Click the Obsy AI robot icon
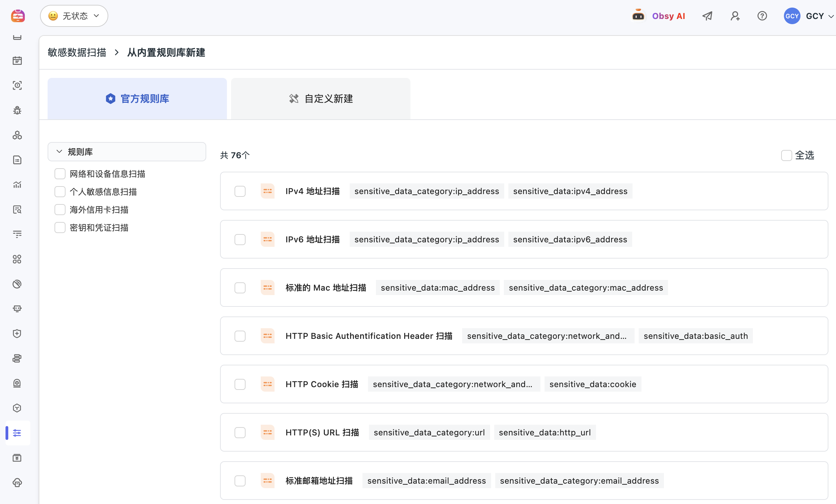Viewport: 836px width, 504px height. (638, 16)
